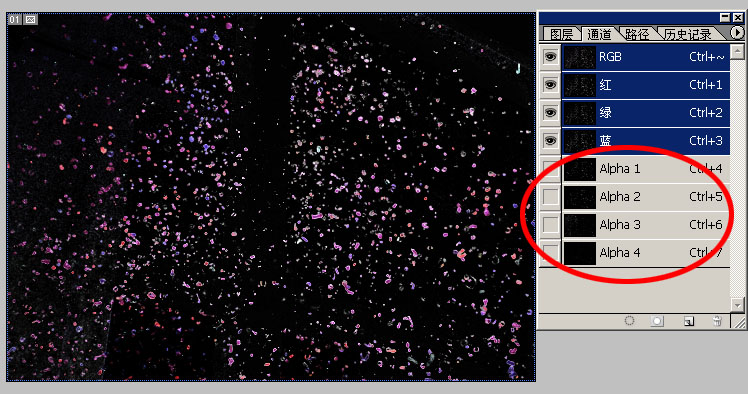Click the Alpha 4 channel thumbnail

click(580, 253)
